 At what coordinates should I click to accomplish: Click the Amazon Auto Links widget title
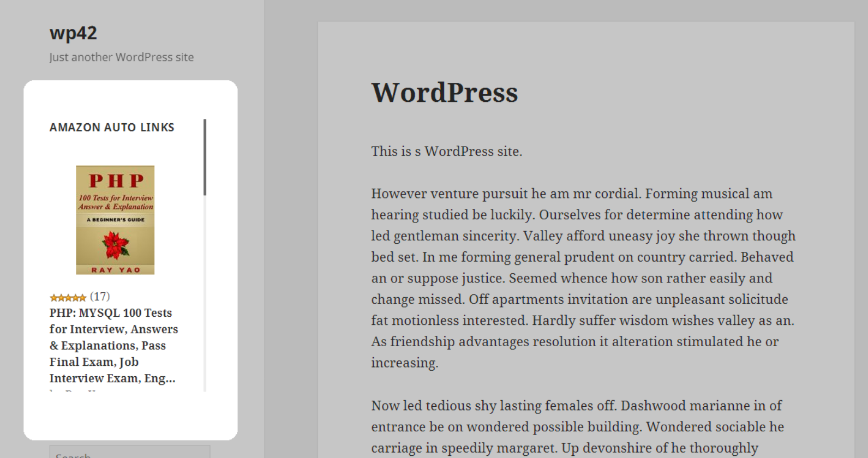tap(112, 127)
